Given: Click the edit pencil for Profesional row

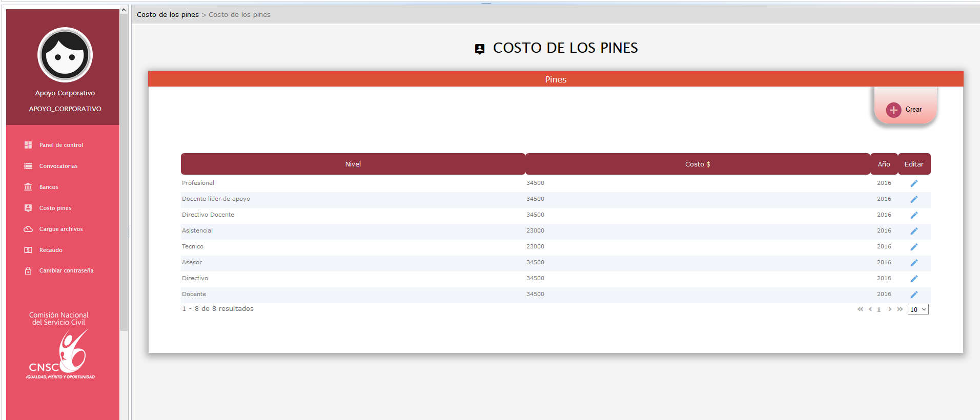Looking at the screenshot, I should (x=914, y=183).
